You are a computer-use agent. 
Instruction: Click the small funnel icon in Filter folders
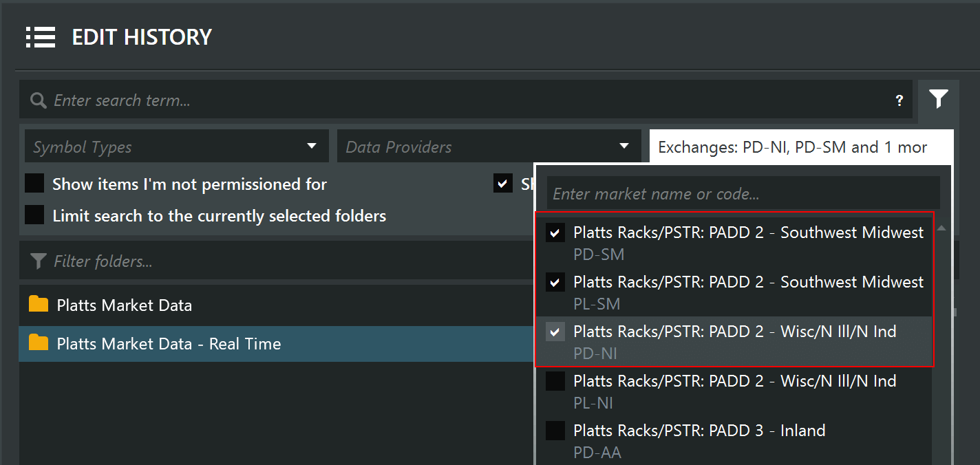(x=39, y=261)
